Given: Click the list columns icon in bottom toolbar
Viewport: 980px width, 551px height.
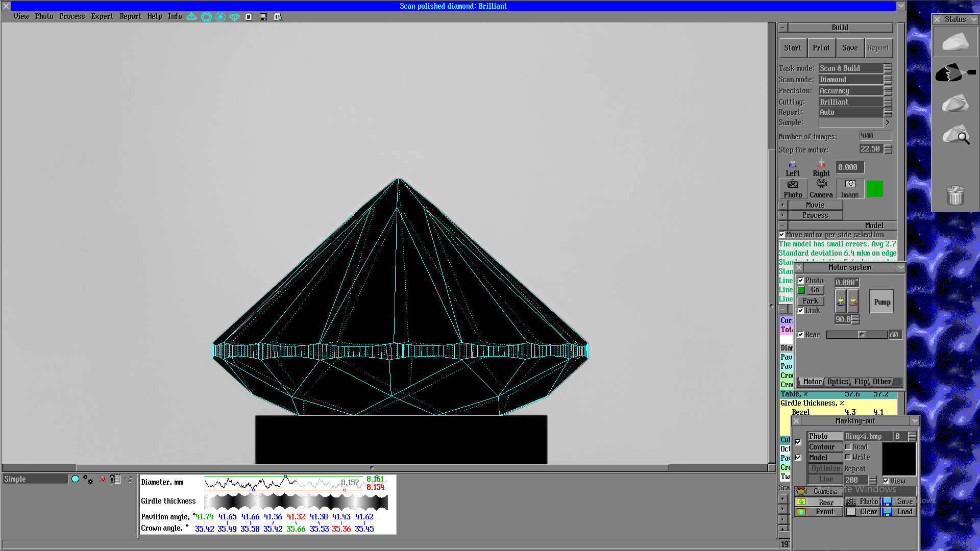Looking at the screenshot, I should coord(115,479).
